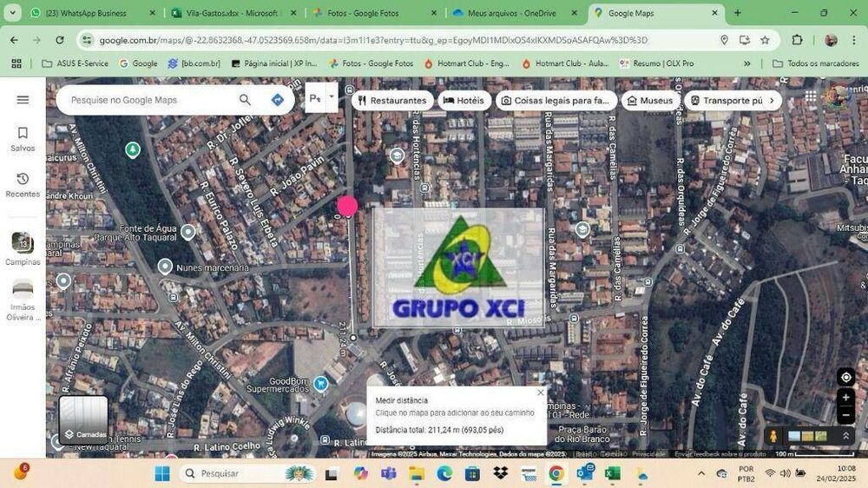868x488 pixels.
Task: Switch to the Meus arquivos OneDrive tab
Action: click(510, 13)
